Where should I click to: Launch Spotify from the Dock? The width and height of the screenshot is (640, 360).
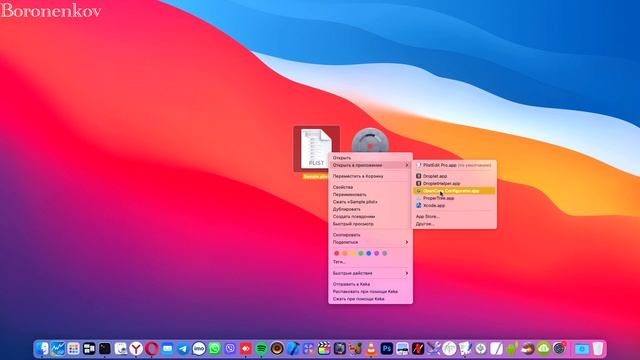[x=262, y=349]
